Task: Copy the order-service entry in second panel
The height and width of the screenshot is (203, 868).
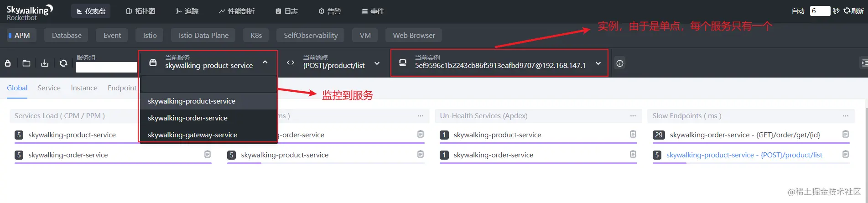Action: point(421,134)
